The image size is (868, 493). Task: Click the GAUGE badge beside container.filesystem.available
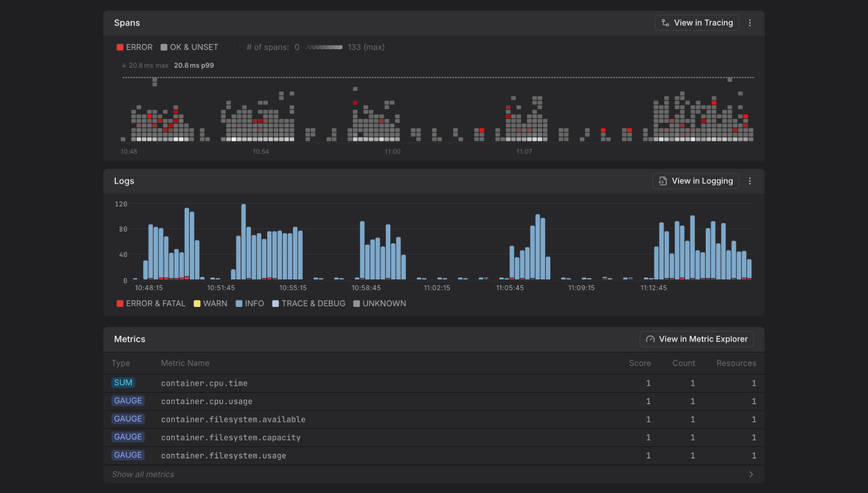pos(128,419)
